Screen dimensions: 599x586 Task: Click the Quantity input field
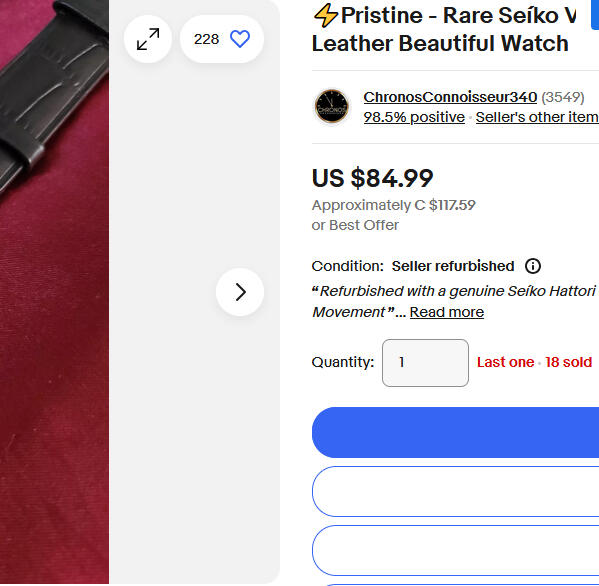click(x=425, y=363)
